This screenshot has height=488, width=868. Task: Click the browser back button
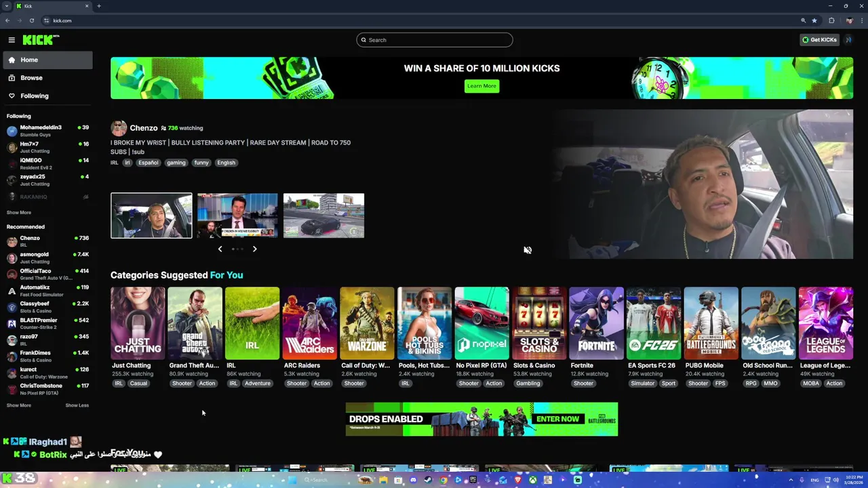point(7,20)
